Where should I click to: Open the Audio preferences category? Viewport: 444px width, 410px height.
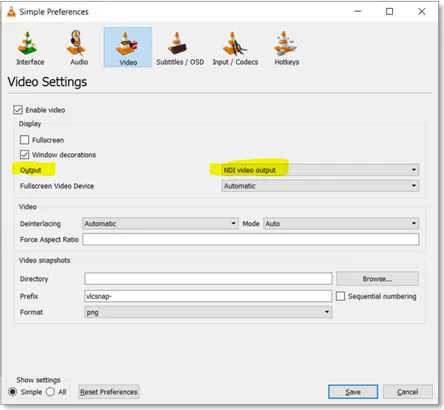(x=79, y=47)
